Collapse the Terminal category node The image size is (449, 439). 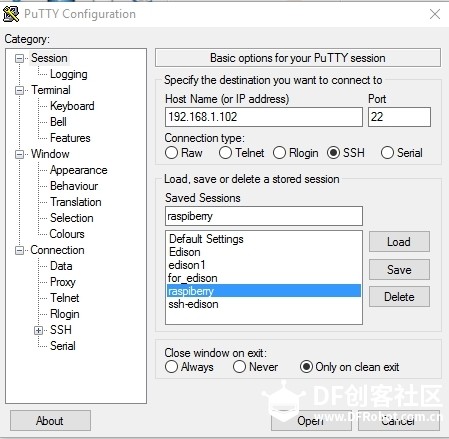tap(20, 90)
